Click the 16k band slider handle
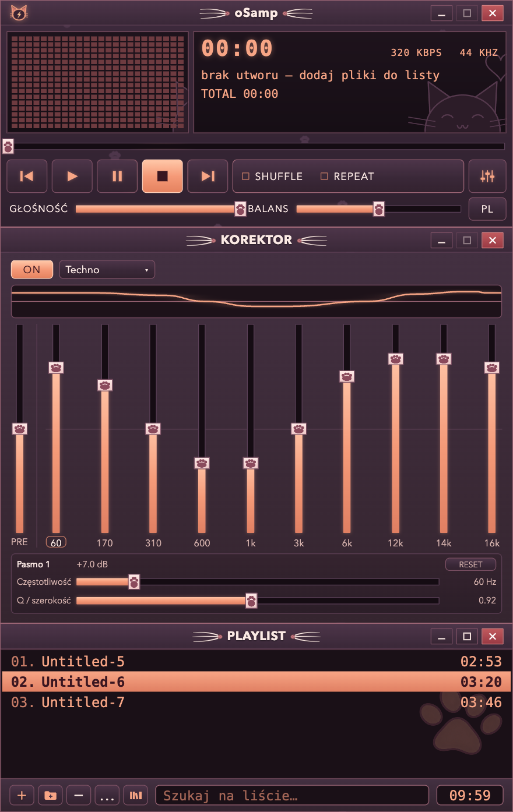 [x=492, y=368]
